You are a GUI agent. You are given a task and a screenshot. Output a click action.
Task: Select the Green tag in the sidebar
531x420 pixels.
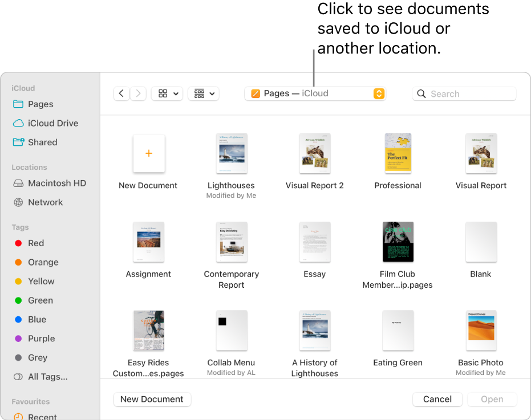coord(40,300)
